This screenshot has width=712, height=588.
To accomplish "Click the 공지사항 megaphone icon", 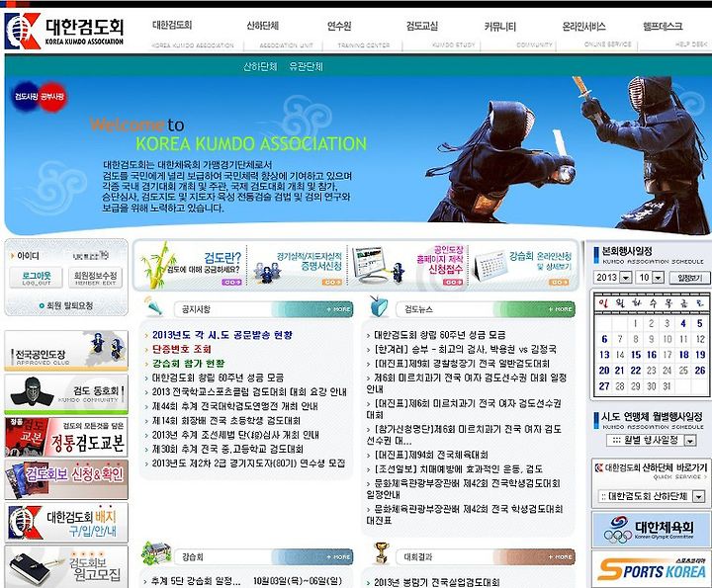I will pos(153,306).
